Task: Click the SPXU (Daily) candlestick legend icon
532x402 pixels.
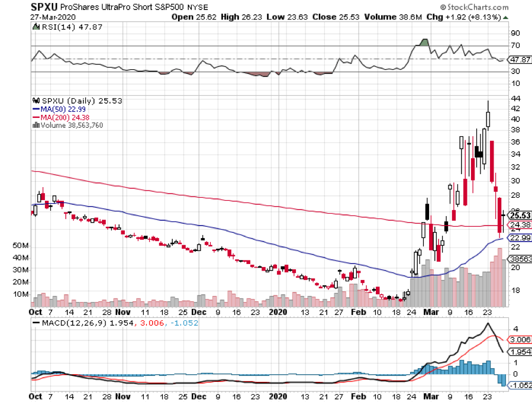Action: [35, 101]
